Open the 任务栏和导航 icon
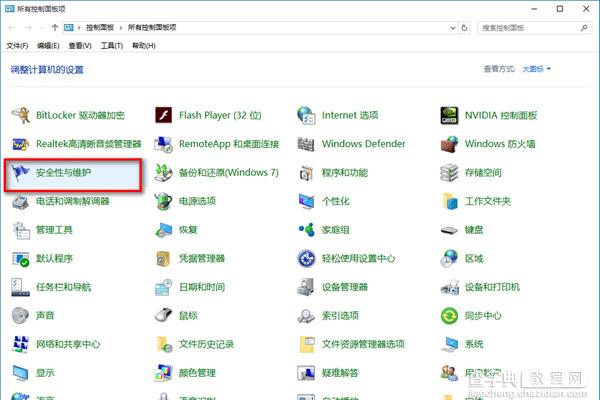Screen dimensions: 600x400 click(21, 287)
